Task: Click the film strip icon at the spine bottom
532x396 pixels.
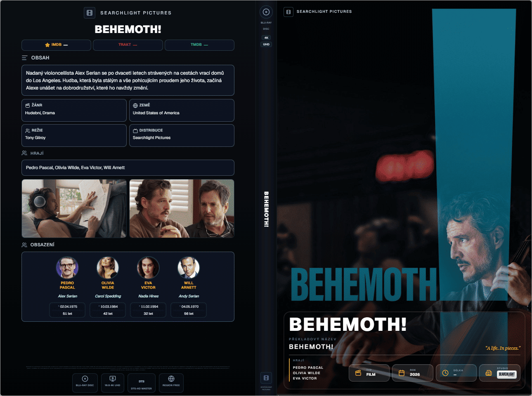Action: pos(266,378)
